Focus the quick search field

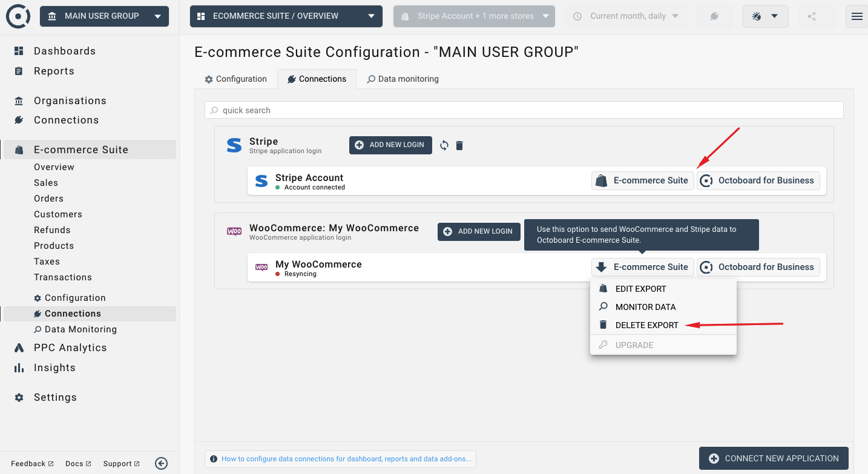pyautogui.click(x=524, y=110)
